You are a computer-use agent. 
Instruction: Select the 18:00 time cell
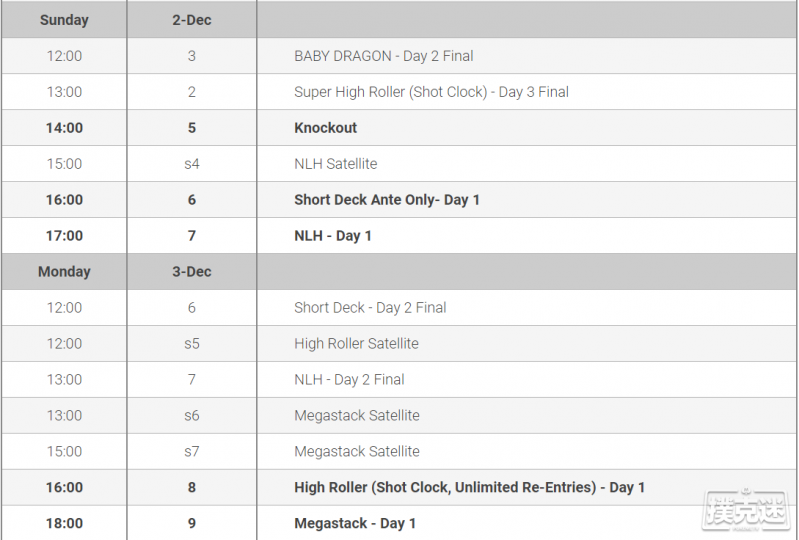point(64,523)
